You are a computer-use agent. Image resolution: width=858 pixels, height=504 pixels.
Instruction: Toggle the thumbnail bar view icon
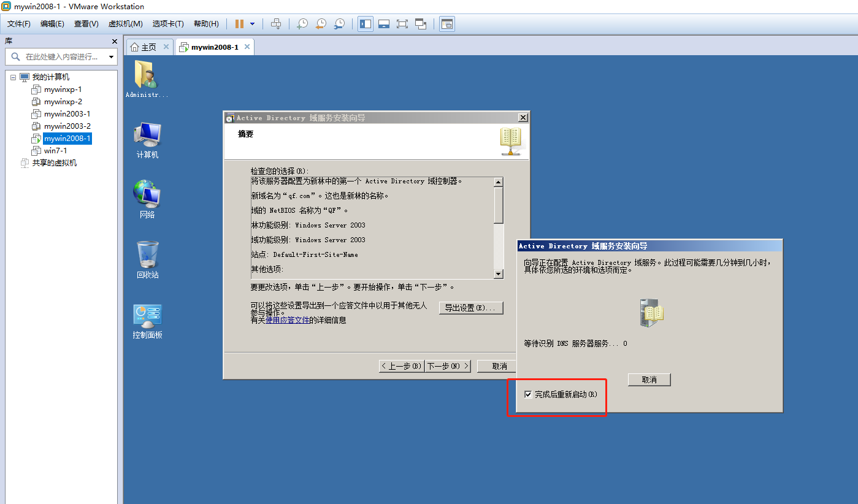(384, 24)
